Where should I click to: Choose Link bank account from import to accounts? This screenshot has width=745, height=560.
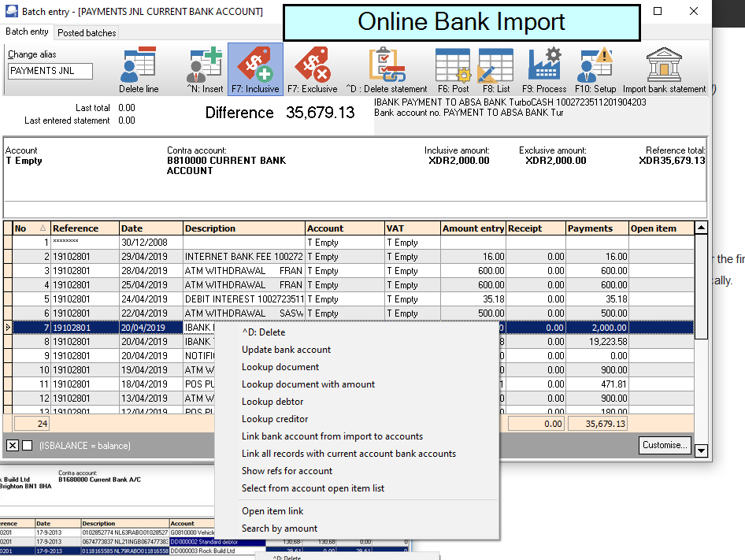[332, 436]
